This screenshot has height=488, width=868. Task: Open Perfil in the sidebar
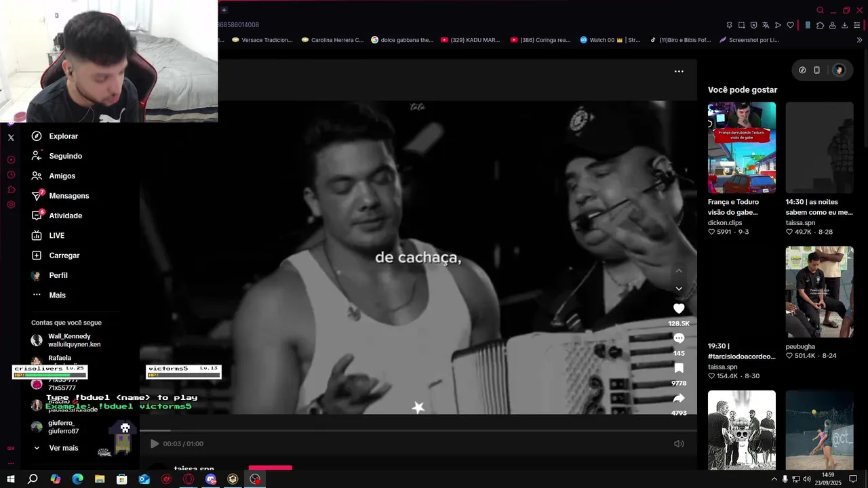(50, 275)
